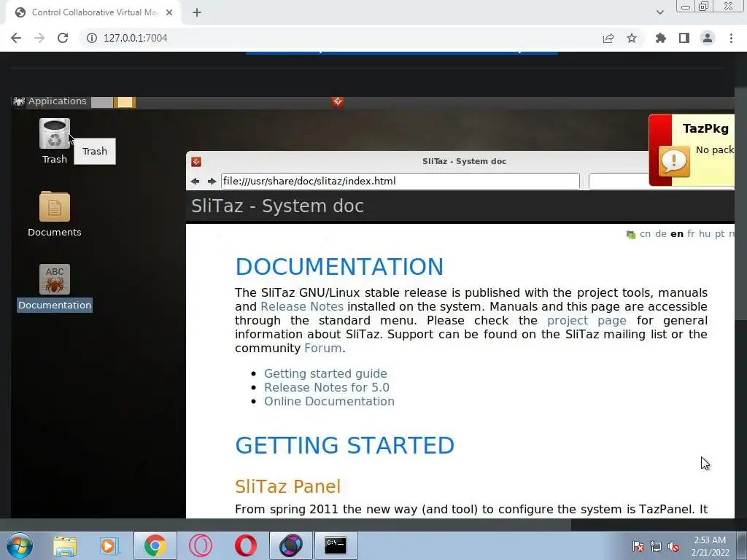The width and height of the screenshot is (747, 560).
Task: Open Windows Media Player taskbar icon
Action: coord(109,545)
